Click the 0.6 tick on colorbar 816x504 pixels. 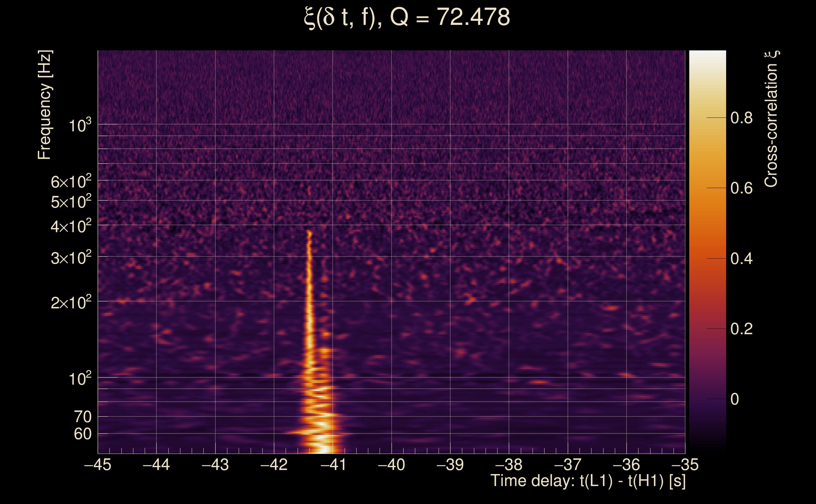coord(741,188)
